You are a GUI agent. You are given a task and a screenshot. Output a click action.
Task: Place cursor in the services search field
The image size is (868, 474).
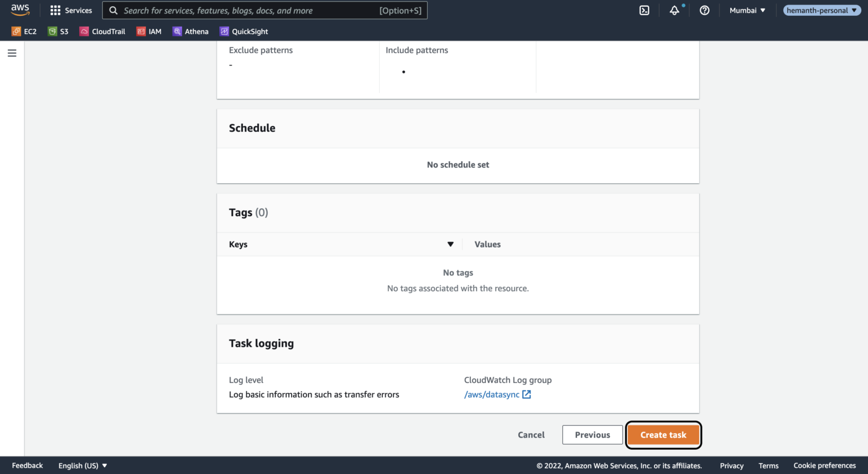[264, 10]
